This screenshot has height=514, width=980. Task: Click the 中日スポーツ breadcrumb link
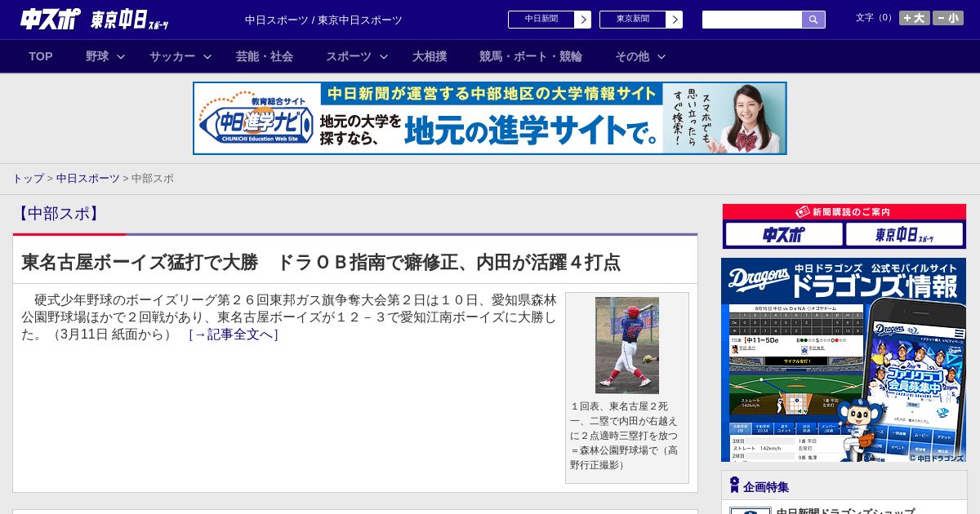(x=88, y=179)
